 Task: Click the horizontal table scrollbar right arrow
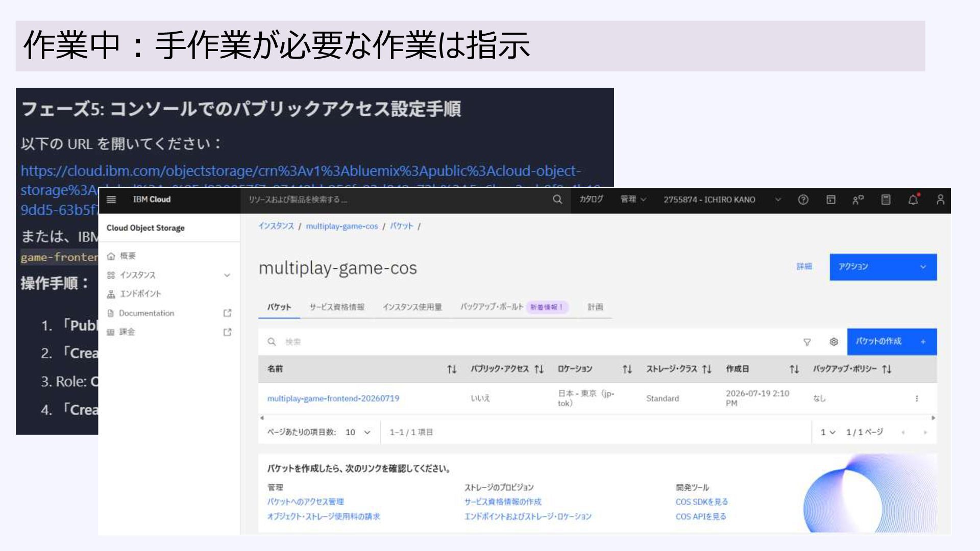(x=933, y=418)
